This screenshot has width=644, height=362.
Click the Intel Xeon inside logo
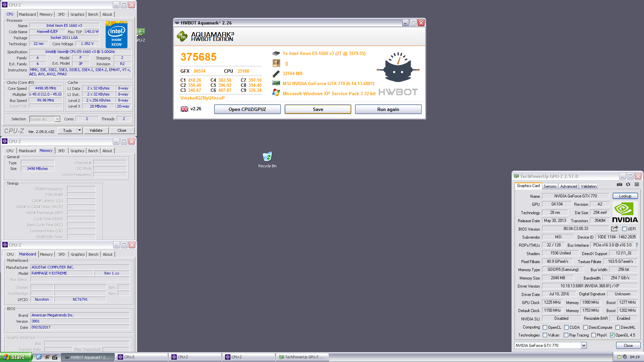tap(116, 35)
